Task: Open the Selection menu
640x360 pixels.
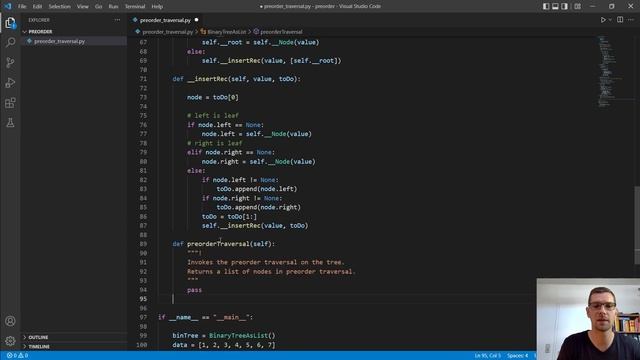Action: pyautogui.click(x=60, y=7)
